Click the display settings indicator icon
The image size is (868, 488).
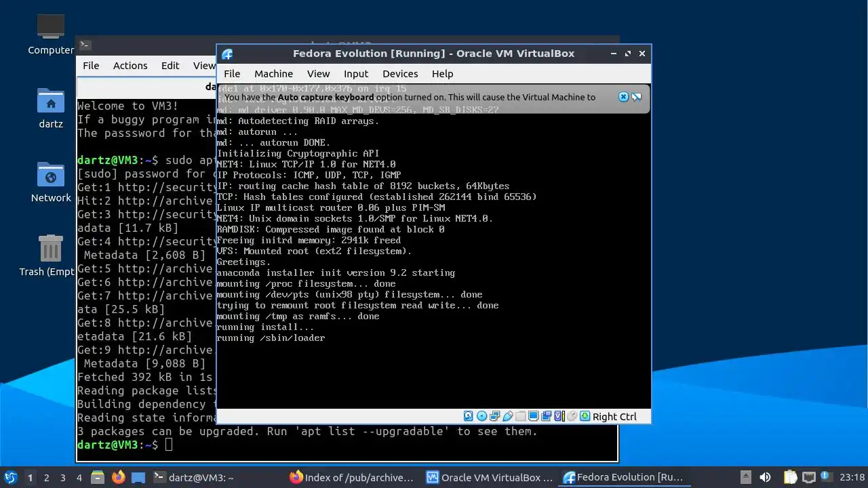(x=533, y=416)
